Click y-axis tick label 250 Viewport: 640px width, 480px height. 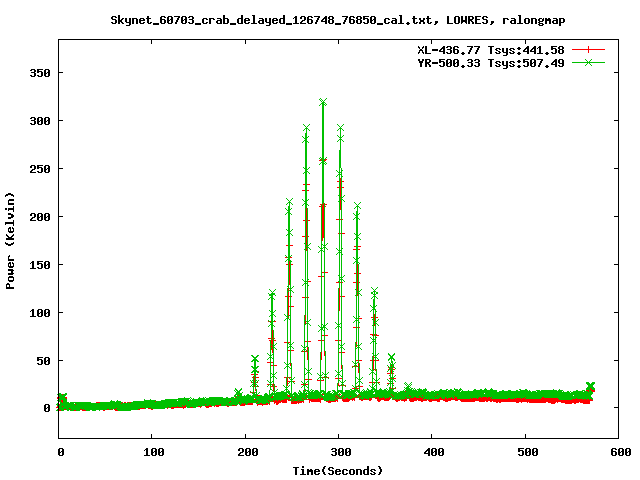(x=40, y=169)
